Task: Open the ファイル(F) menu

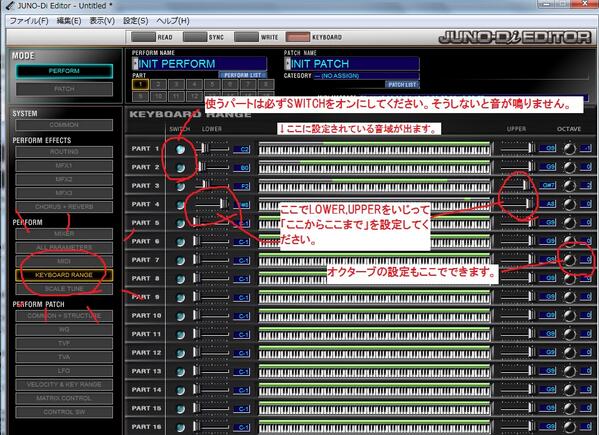Action: pyautogui.click(x=29, y=21)
